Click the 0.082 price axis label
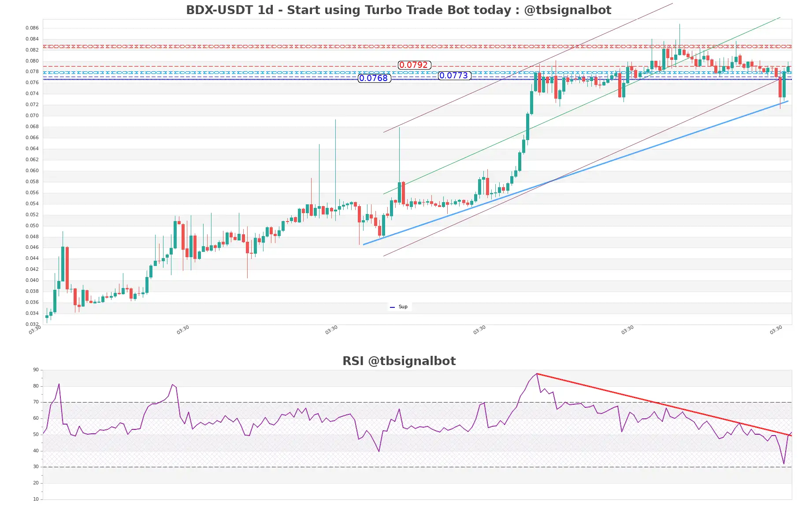The height and width of the screenshot is (532, 798). [x=32, y=50]
